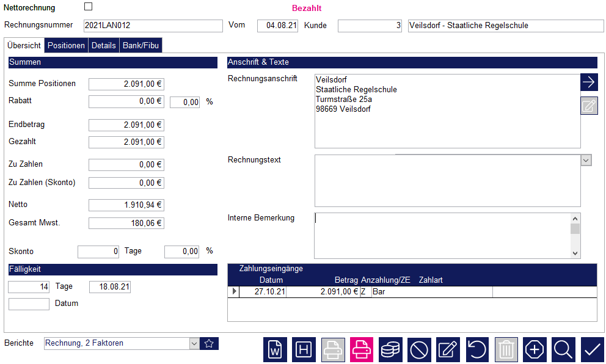Image resolution: width=606 pixels, height=364 pixels.
Task: Click the cancel circle-slash icon
Action: [x=419, y=350]
